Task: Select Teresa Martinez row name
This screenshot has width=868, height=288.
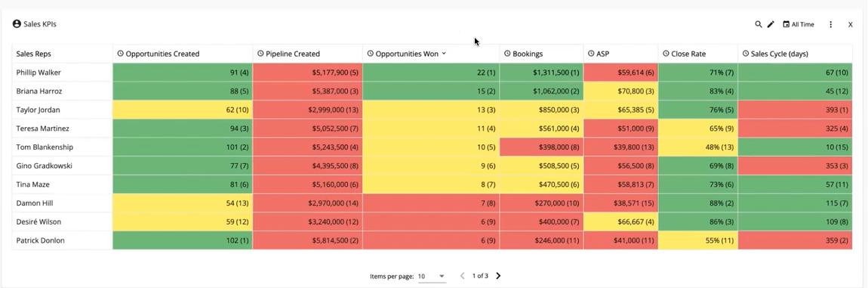Action: pyautogui.click(x=42, y=129)
